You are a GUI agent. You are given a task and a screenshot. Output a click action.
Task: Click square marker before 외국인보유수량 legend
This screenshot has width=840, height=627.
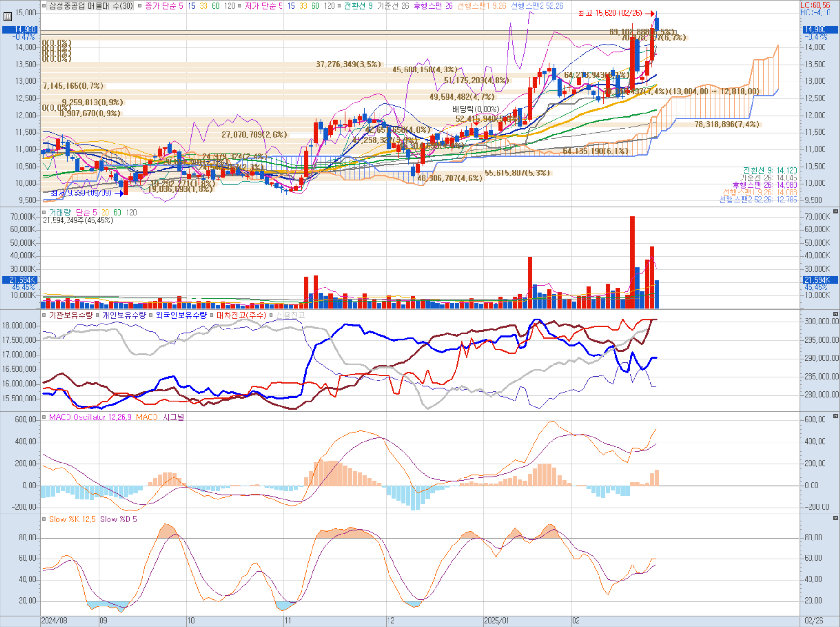click(151, 315)
